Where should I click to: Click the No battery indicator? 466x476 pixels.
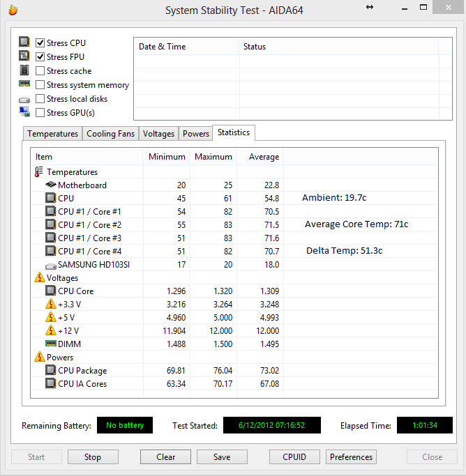point(125,425)
